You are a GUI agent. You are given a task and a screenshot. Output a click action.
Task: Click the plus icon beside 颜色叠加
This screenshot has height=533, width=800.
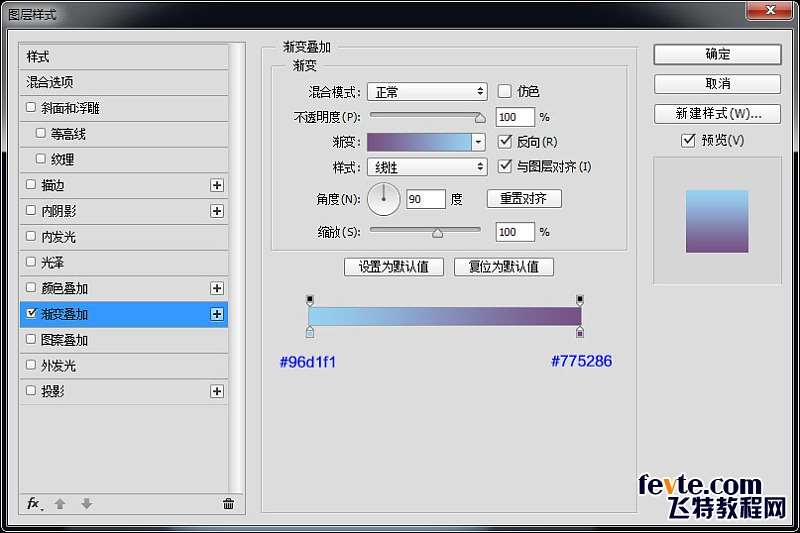pyautogui.click(x=217, y=288)
